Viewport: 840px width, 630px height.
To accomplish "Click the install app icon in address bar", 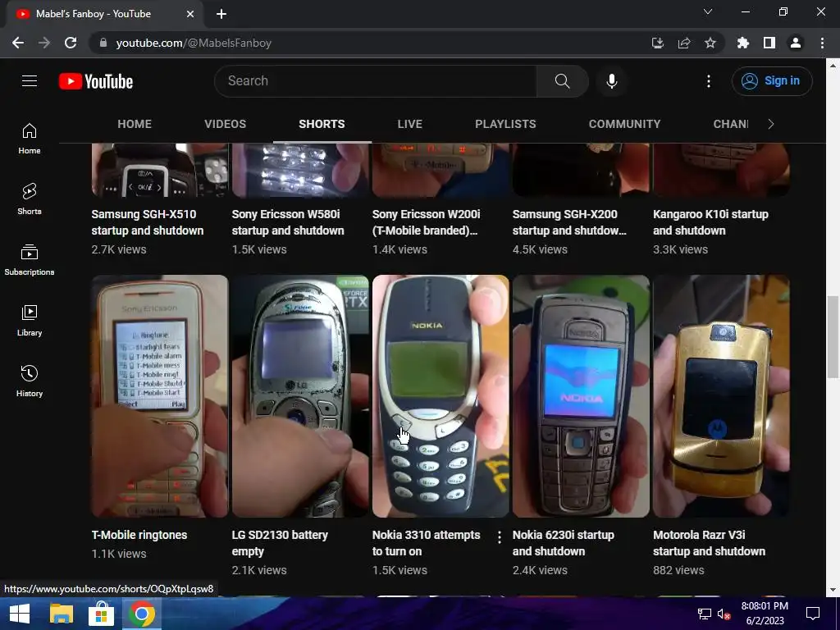I will point(657,43).
